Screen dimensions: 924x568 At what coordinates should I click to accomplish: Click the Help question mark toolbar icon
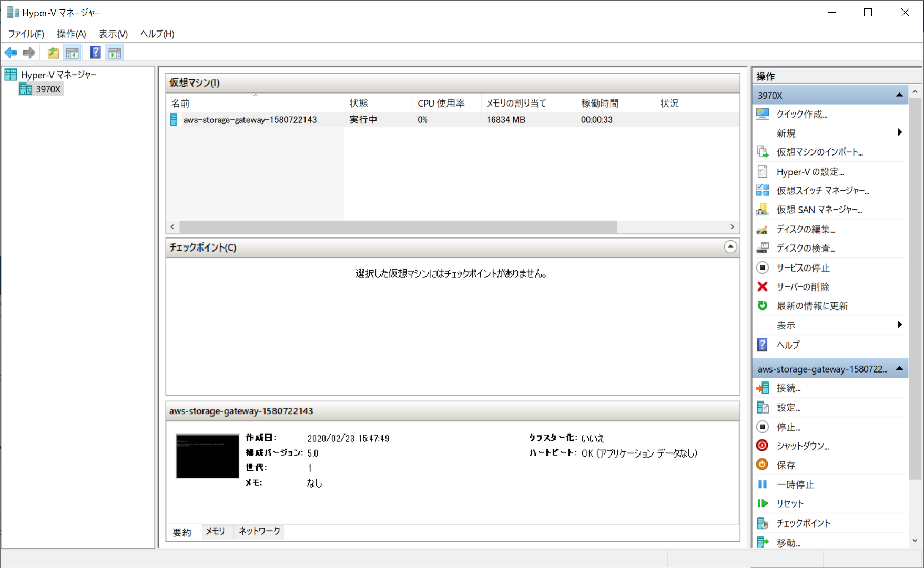[95, 53]
